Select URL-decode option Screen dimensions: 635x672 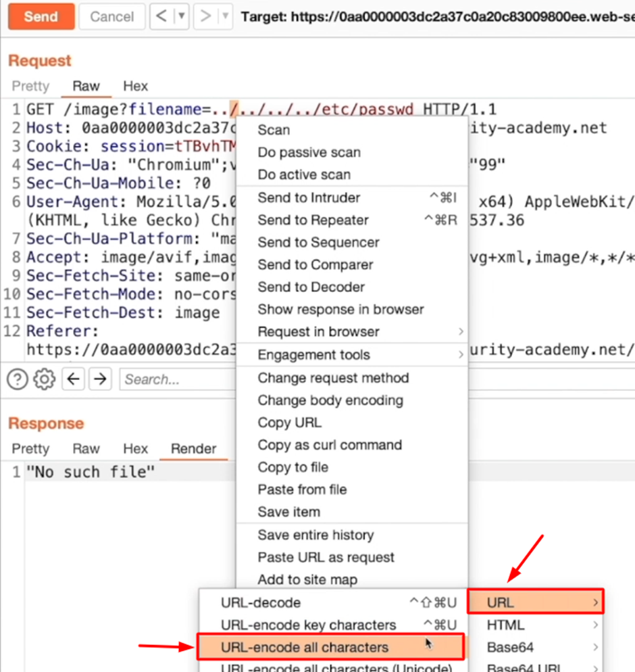click(333, 602)
